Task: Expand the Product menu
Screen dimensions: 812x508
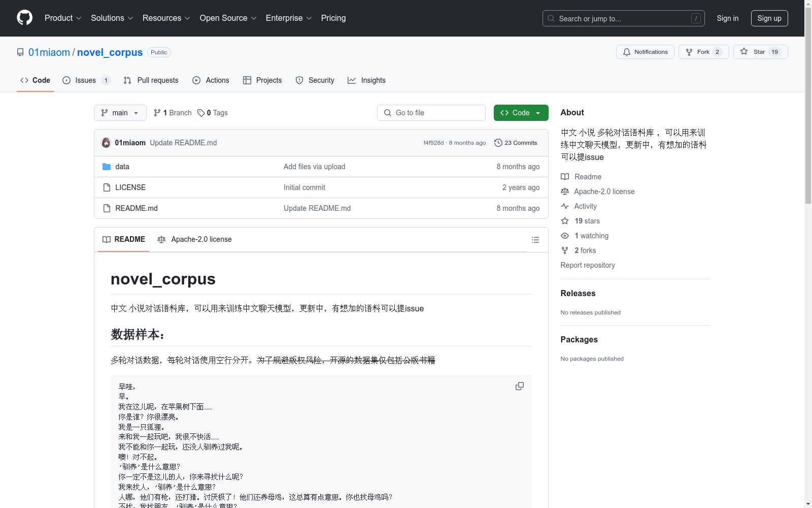Action: pos(63,18)
